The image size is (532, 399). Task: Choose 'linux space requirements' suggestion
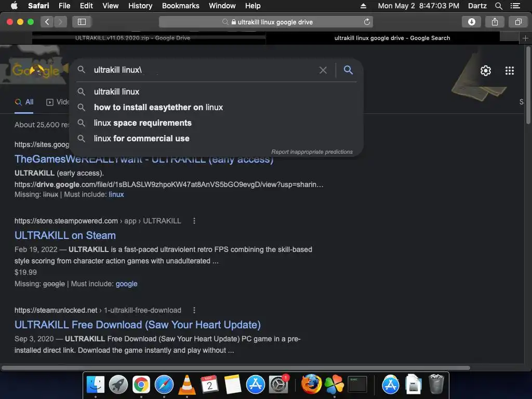click(x=217, y=123)
